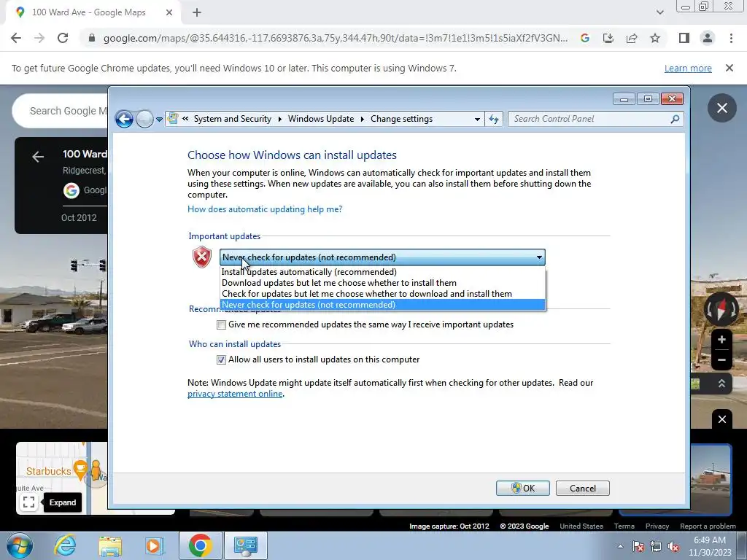Zoom out with the Street View minus button
The image size is (747, 560).
(721, 360)
